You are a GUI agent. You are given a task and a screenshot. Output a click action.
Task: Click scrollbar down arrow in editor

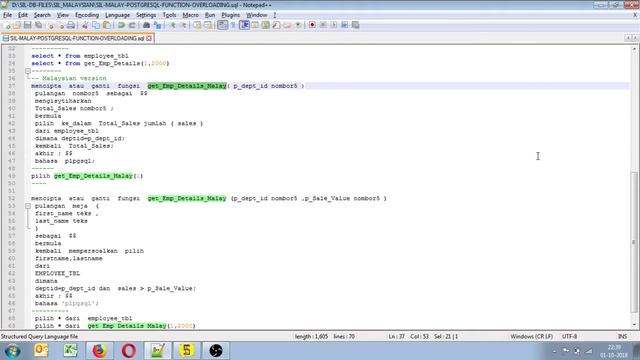[634, 325]
